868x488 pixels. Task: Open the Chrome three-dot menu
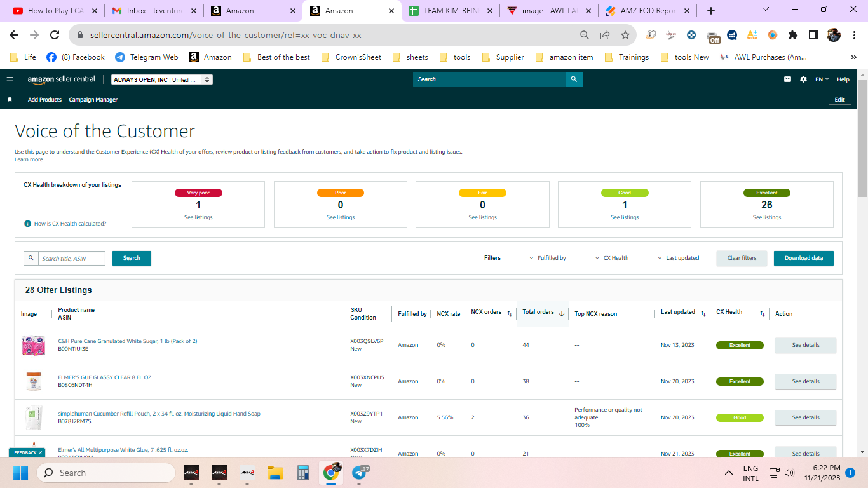coord(854,36)
